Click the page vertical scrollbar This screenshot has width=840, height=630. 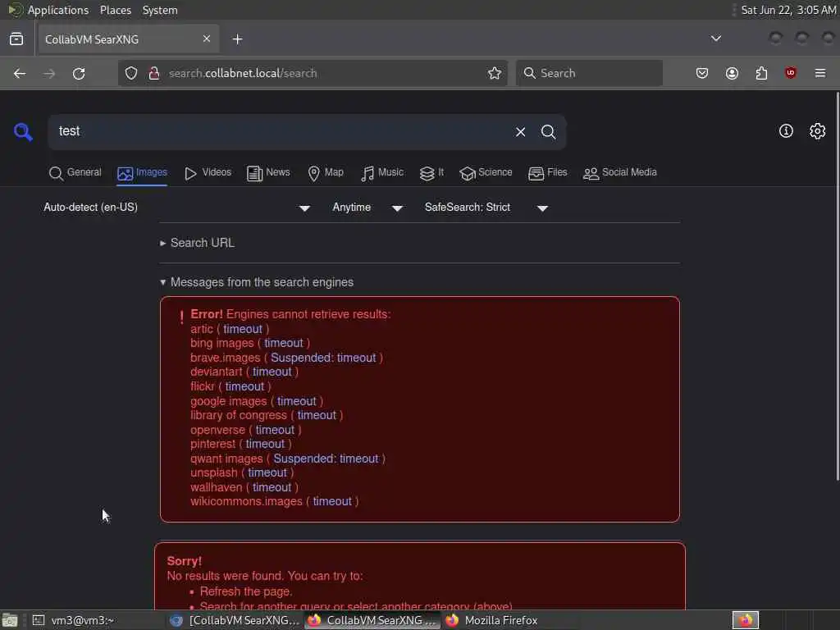click(x=838, y=286)
